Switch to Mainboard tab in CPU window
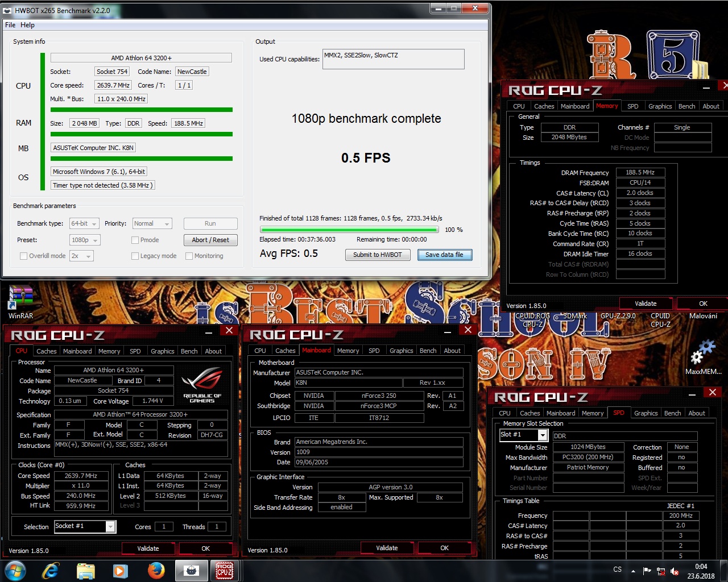728x582 pixels. (x=77, y=351)
